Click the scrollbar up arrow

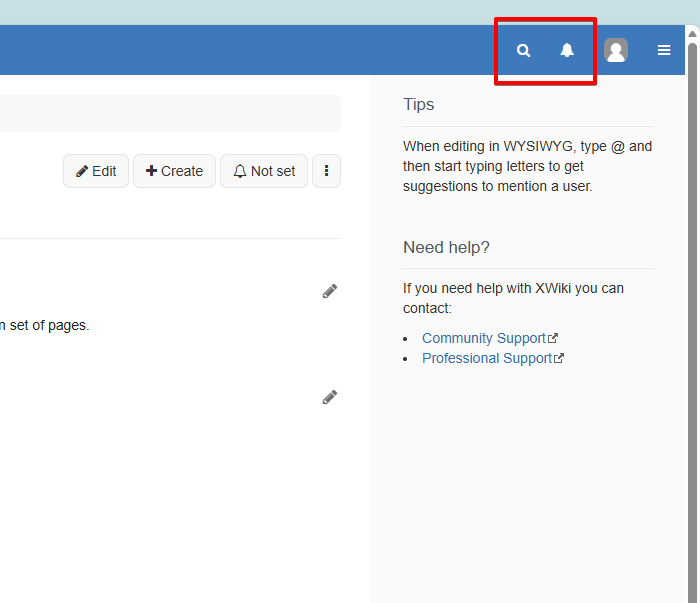[692, 33]
